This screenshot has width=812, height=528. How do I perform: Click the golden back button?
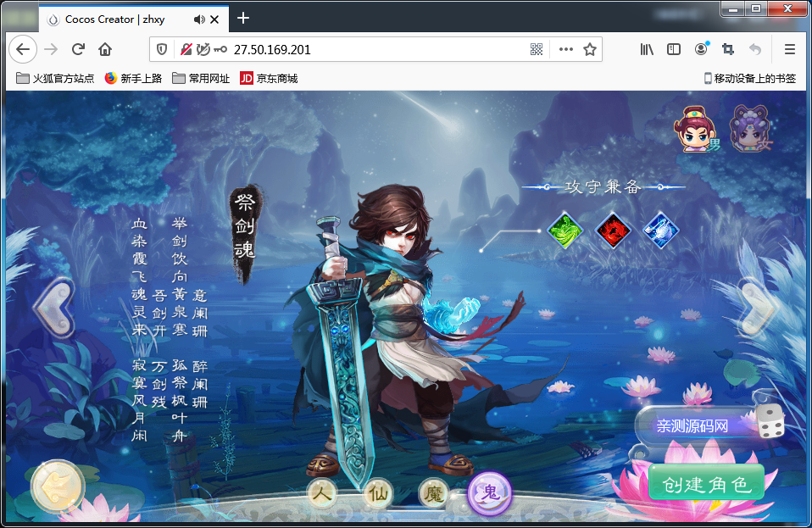point(58,486)
